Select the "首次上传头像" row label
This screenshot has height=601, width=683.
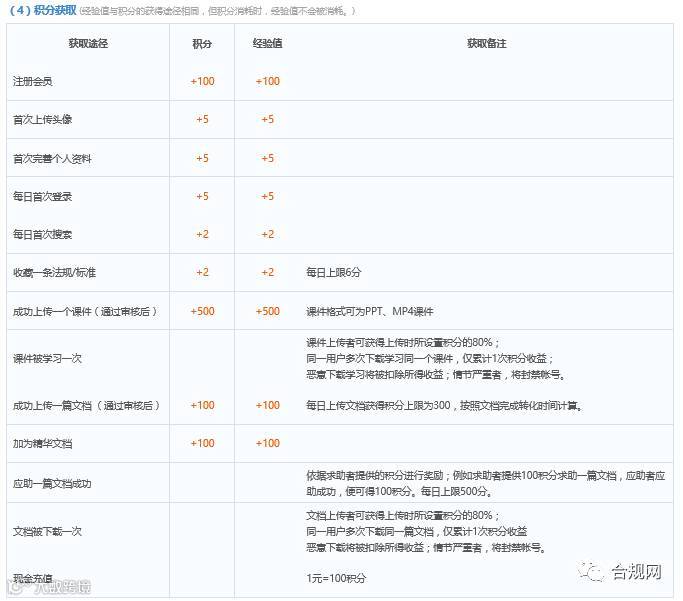pyautogui.click(x=42, y=119)
